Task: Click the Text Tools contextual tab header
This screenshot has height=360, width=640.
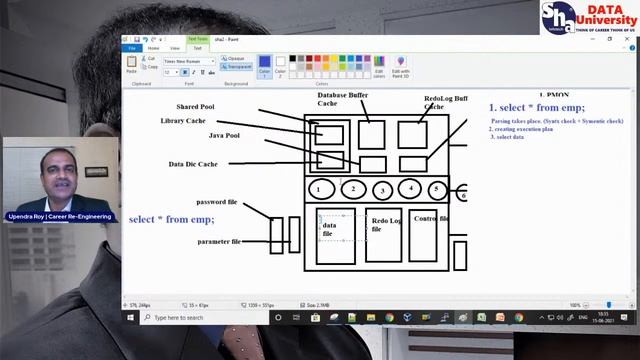Action: click(198, 39)
